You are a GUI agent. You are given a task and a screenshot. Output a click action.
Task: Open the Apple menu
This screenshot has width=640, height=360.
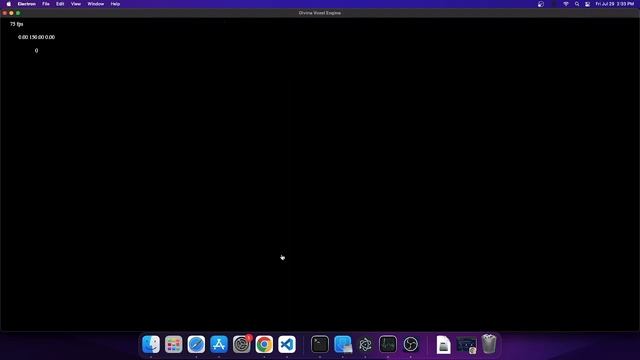click(9, 4)
